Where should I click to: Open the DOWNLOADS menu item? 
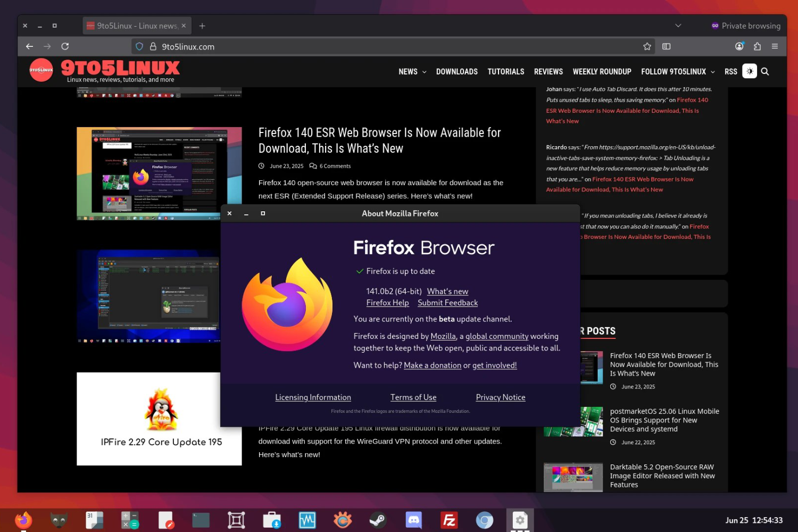click(457, 72)
